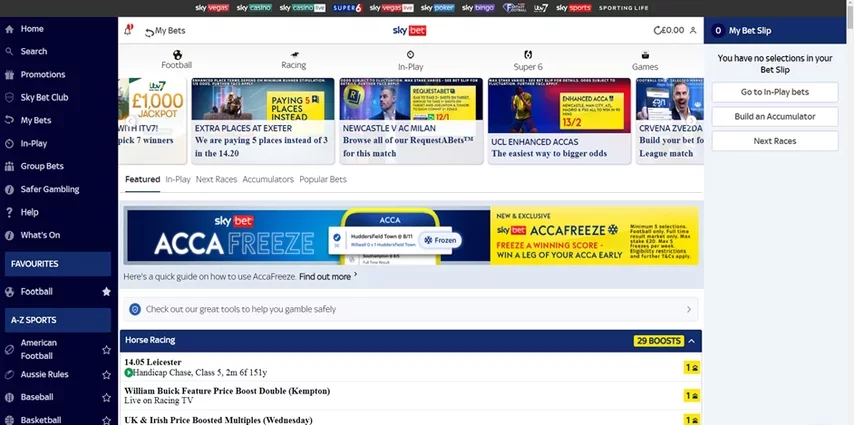Click the page vertical scrollbar
The image size is (854, 425).
pyautogui.click(x=850, y=16)
